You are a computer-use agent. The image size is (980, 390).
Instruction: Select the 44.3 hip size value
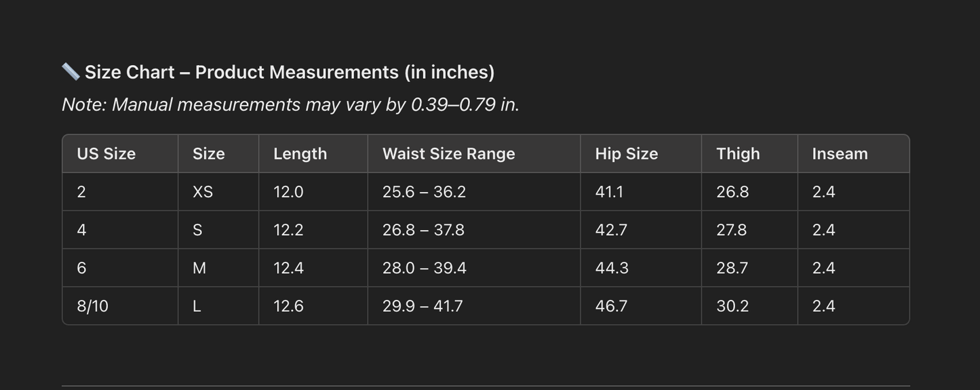[x=612, y=268]
